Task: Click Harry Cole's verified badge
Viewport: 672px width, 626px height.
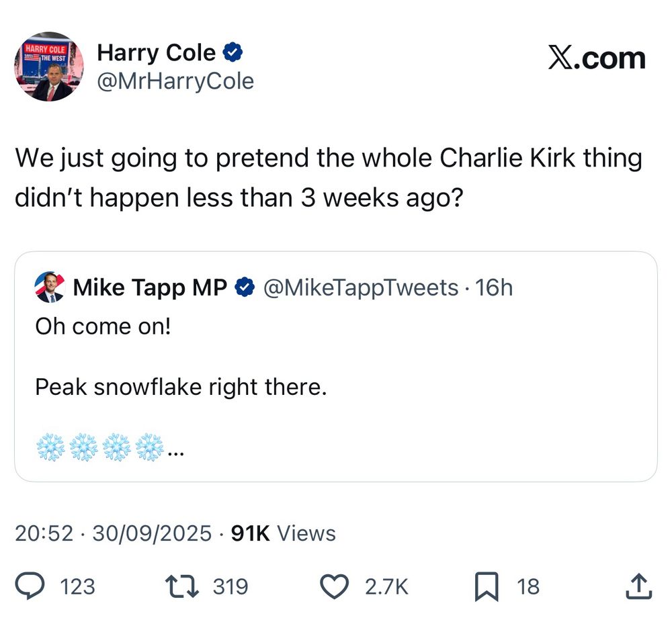Action: pyautogui.click(x=233, y=52)
